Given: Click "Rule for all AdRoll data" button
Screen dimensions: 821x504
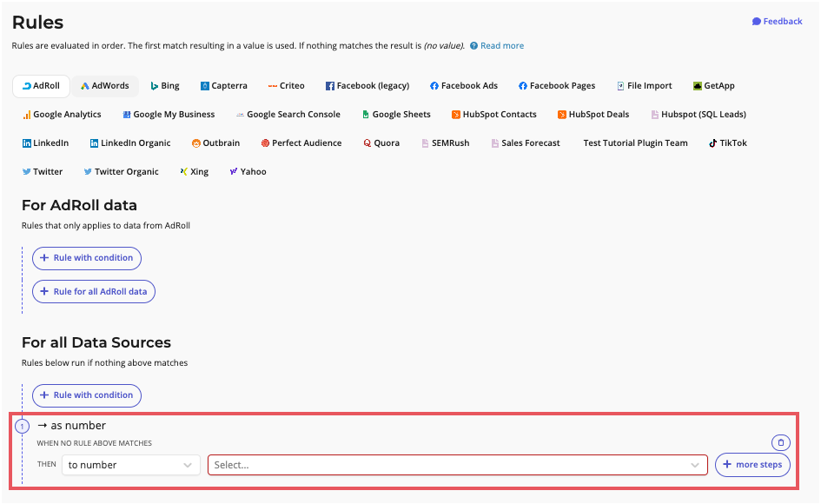Looking at the screenshot, I should pyautogui.click(x=93, y=292).
